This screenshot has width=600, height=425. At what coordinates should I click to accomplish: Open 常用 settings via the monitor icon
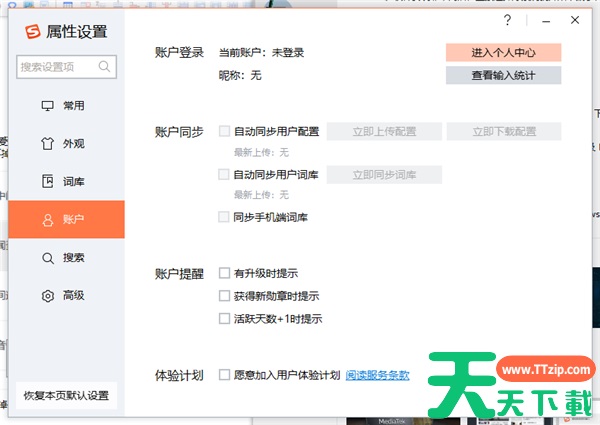[x=47, y=106]
